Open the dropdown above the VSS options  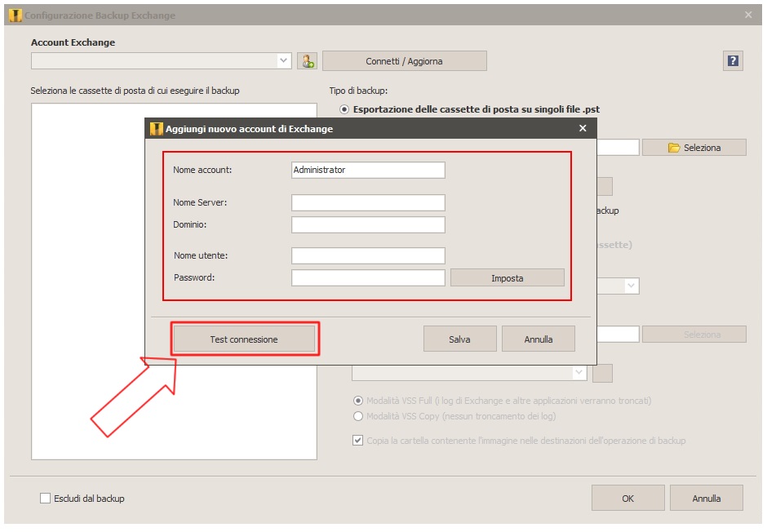(469, 373)
